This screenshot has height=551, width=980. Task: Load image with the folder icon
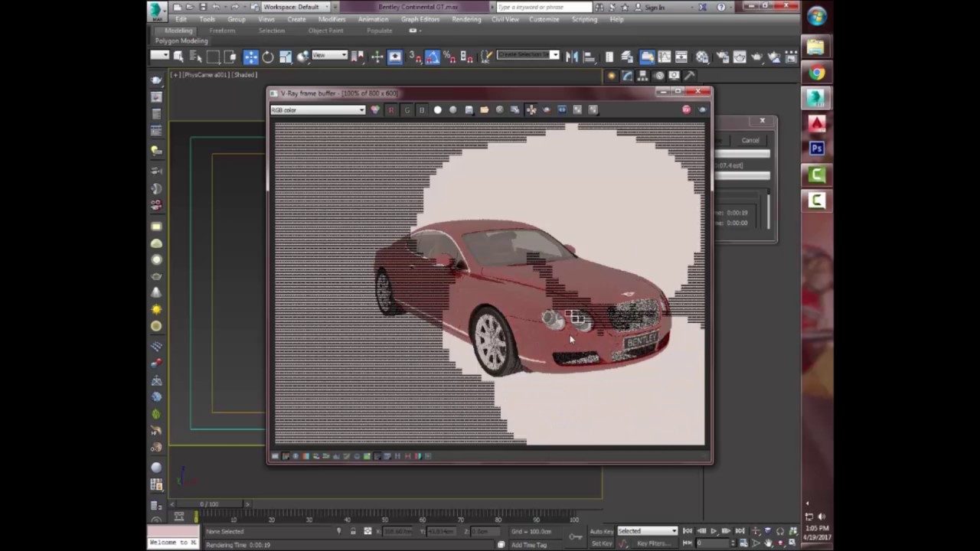pos(484,110)
